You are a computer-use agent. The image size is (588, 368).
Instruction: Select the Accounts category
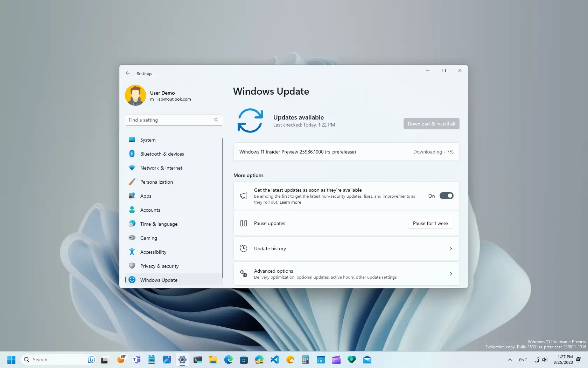click(150, 210)
